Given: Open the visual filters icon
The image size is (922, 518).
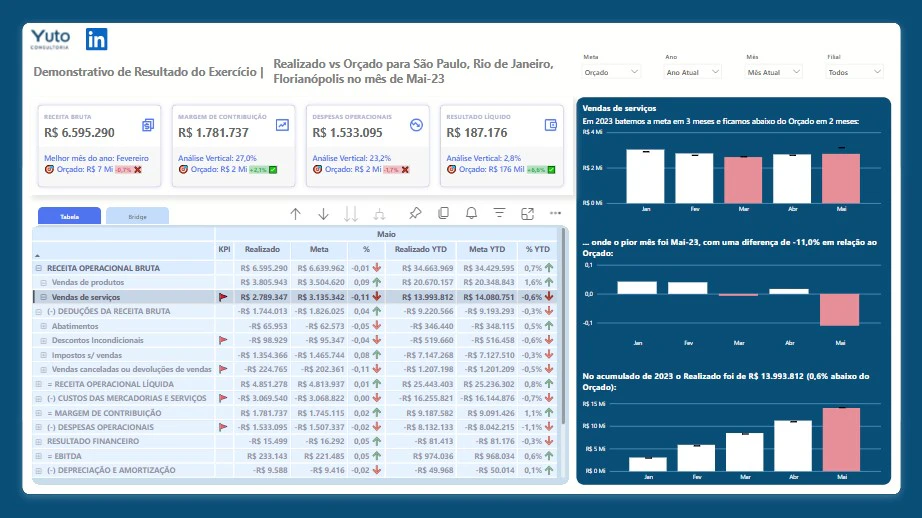Looking at the screenshot, I should coord(499,213).
